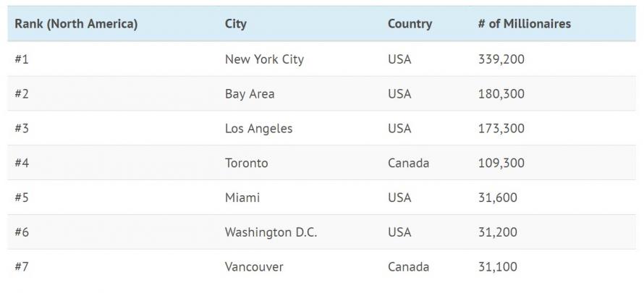Click Canada in the Toronto row
Image resolution: width=644 pixels, height=293 pixels.
409,163
